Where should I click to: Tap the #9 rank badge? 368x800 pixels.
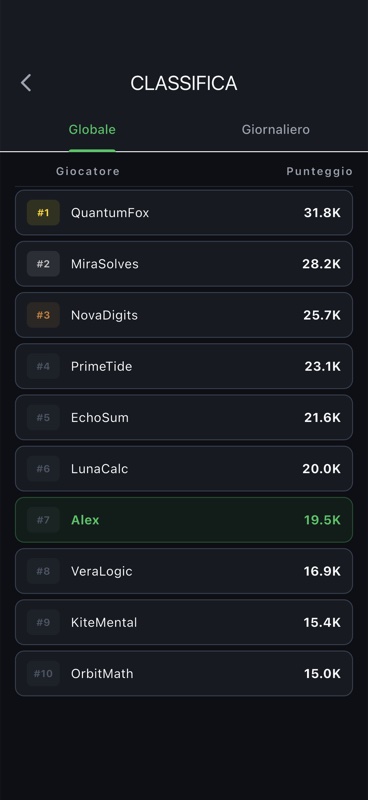tap(43, 622)
